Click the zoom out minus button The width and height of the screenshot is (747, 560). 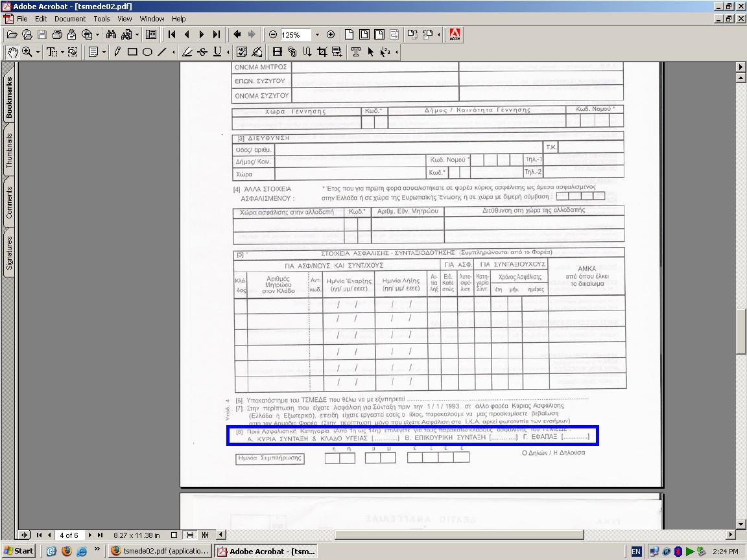pos(273,34)
